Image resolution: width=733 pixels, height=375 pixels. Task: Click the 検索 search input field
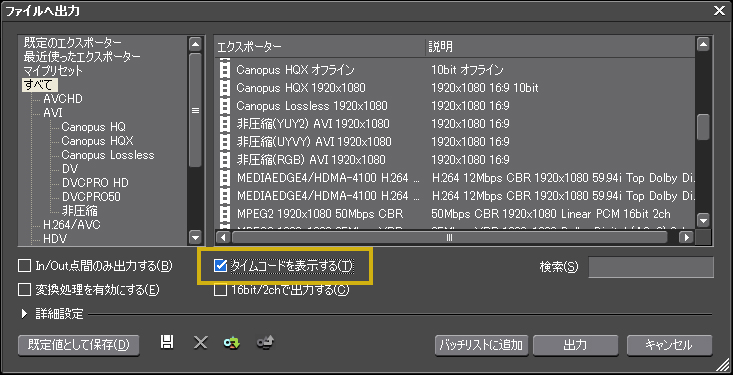tap(651, 267)
